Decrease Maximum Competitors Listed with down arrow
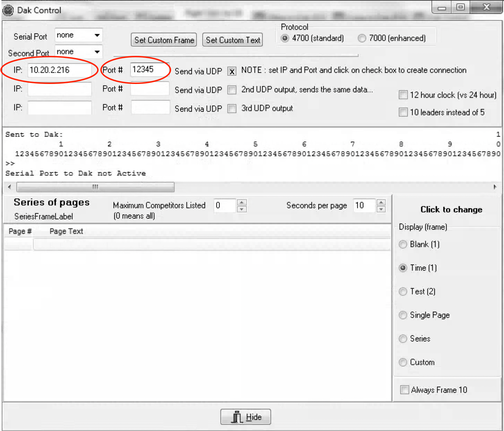Viewport: 504px width, 431px height. pos(242,209)
